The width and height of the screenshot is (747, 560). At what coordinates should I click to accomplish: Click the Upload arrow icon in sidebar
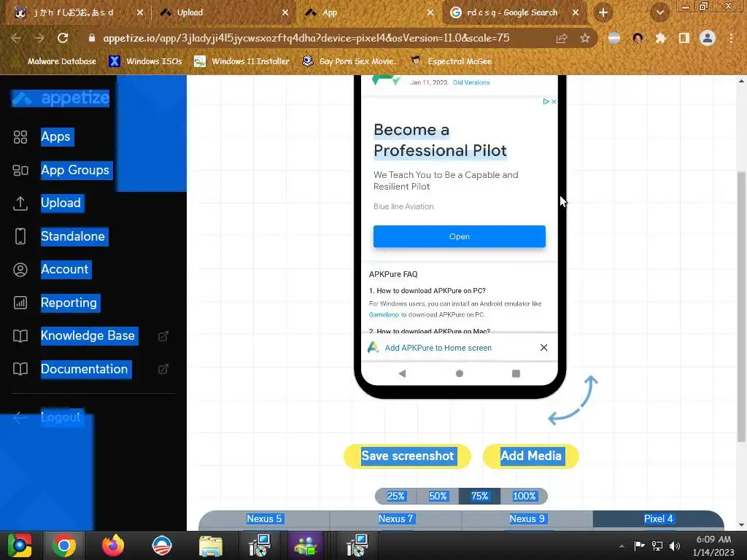pos(20,203)
